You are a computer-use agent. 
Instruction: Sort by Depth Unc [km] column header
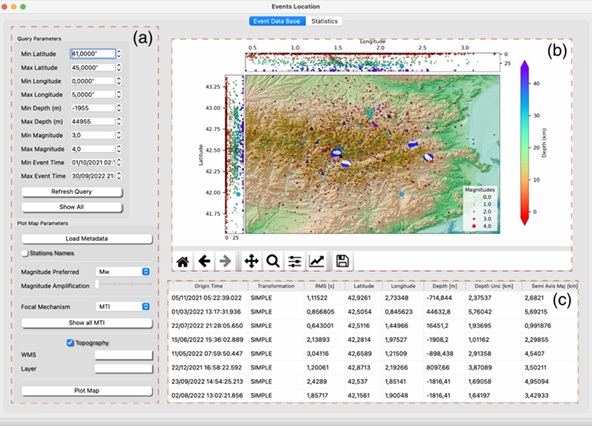(494, 286)
